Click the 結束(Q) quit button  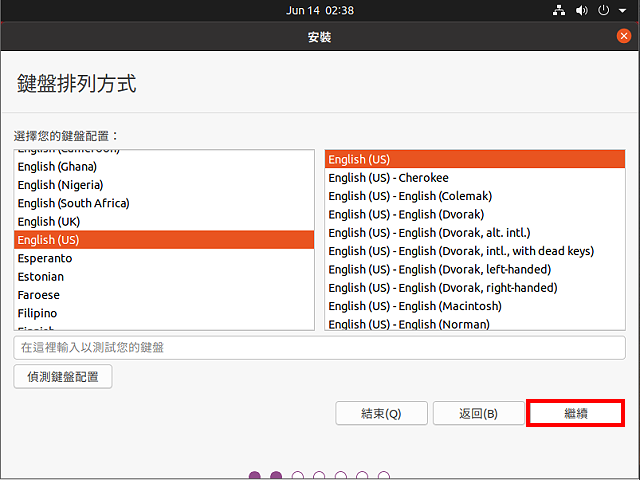[380, 413]
